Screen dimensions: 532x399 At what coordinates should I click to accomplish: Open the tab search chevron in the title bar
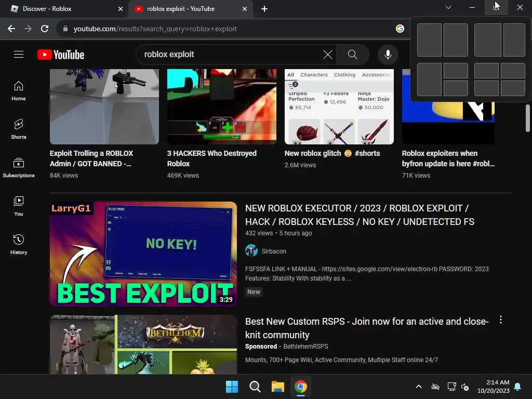[448, 7]
